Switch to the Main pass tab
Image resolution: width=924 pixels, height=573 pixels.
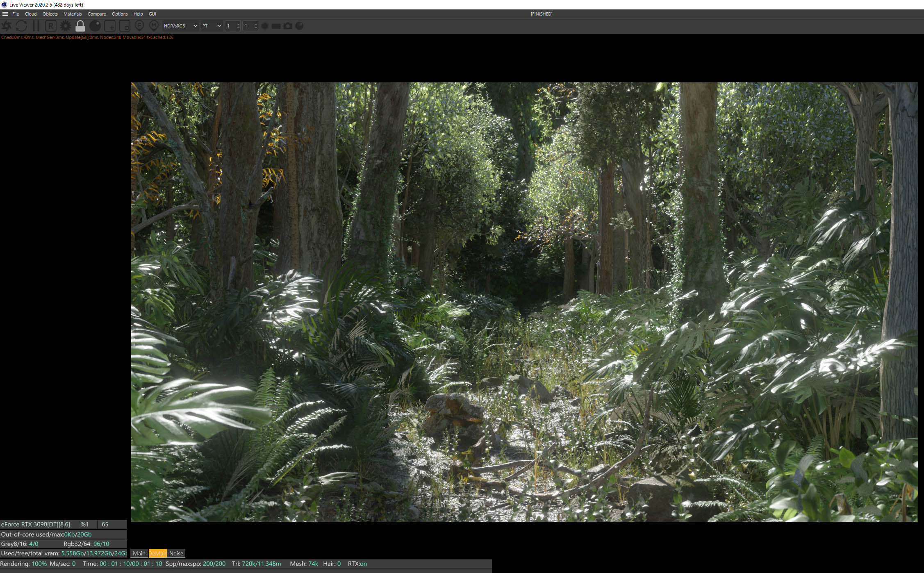coord(139,553)
